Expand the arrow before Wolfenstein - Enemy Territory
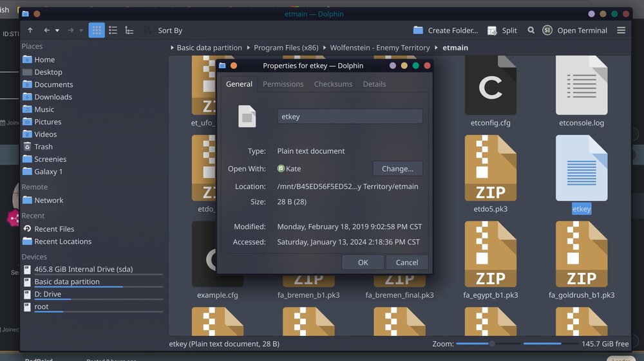The image size is (644, 361). (325, 48)
